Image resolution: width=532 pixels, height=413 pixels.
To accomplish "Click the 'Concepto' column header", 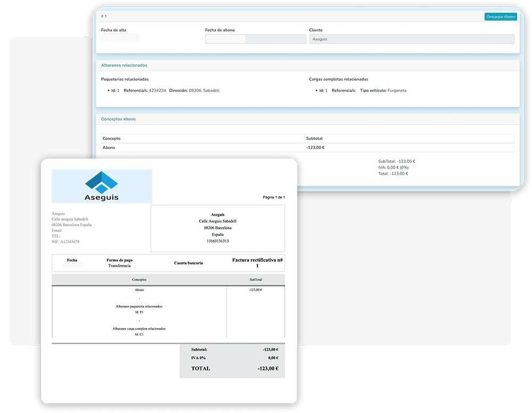I will click(x=203, y=138).
